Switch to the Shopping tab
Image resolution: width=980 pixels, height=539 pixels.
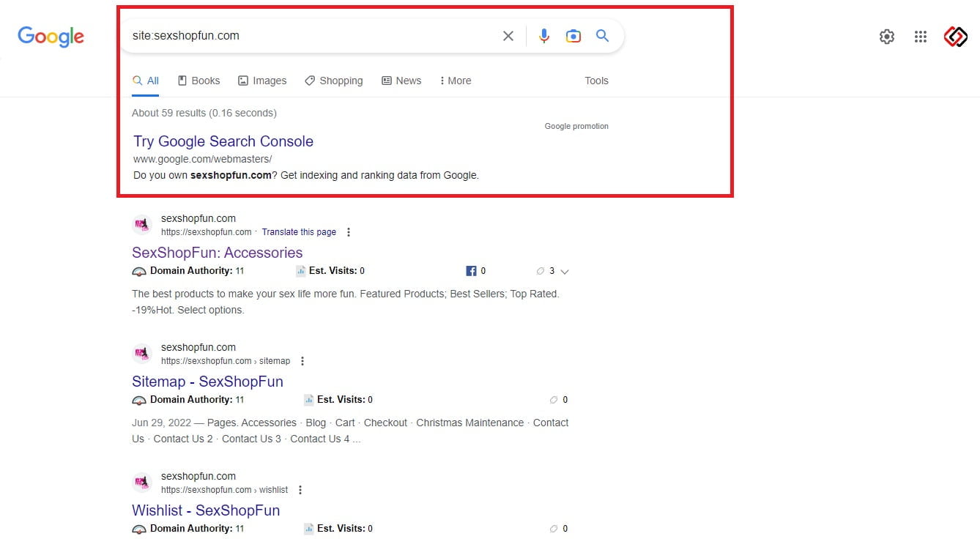pyautogui.click(x=333, y=81)
